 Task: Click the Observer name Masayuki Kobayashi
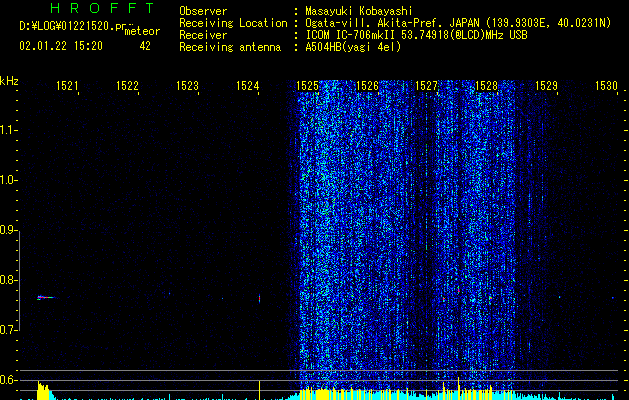pyautogui.click(x=359, y=11)
